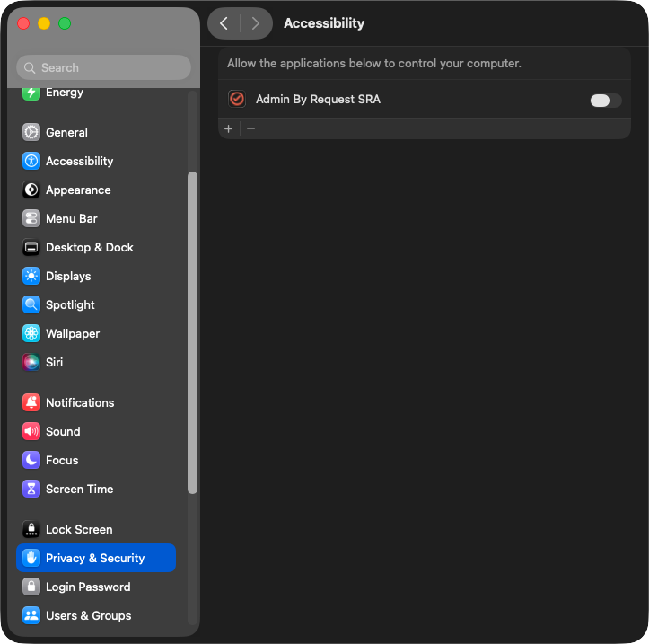Toggle Admin By Request SRA access switch
This screenshot has height=644, width=649.
[605, 100]
